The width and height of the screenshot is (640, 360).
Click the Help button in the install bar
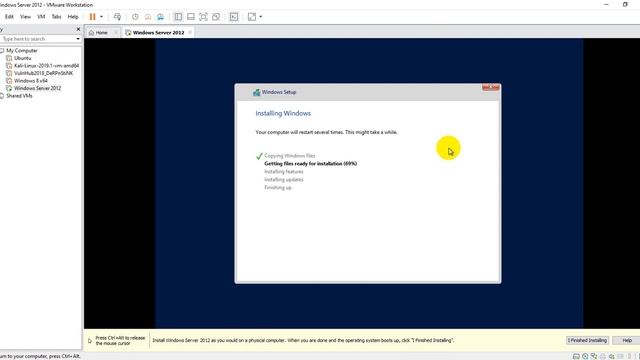point(626,340)
